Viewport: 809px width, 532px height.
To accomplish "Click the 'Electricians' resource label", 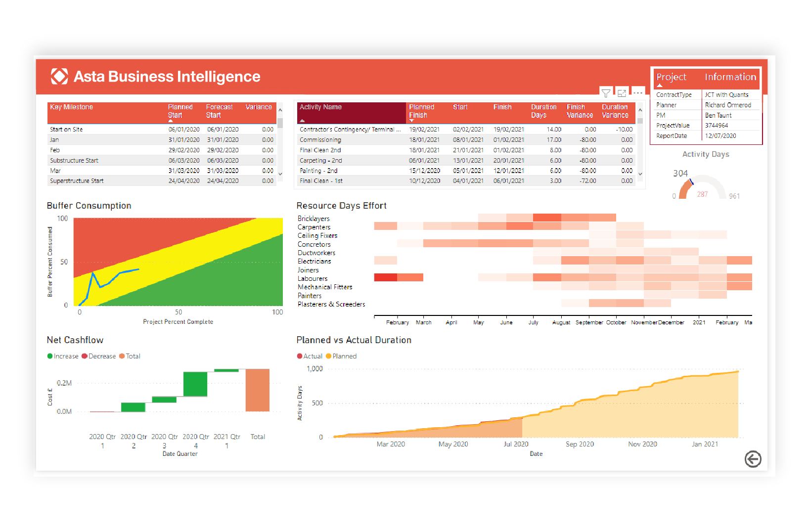I will [x=315, y=262].
